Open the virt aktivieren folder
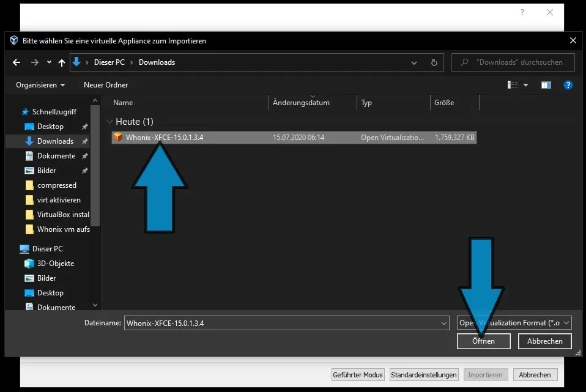This screenshot has height=392, width=586. click(x=59, y=200)
